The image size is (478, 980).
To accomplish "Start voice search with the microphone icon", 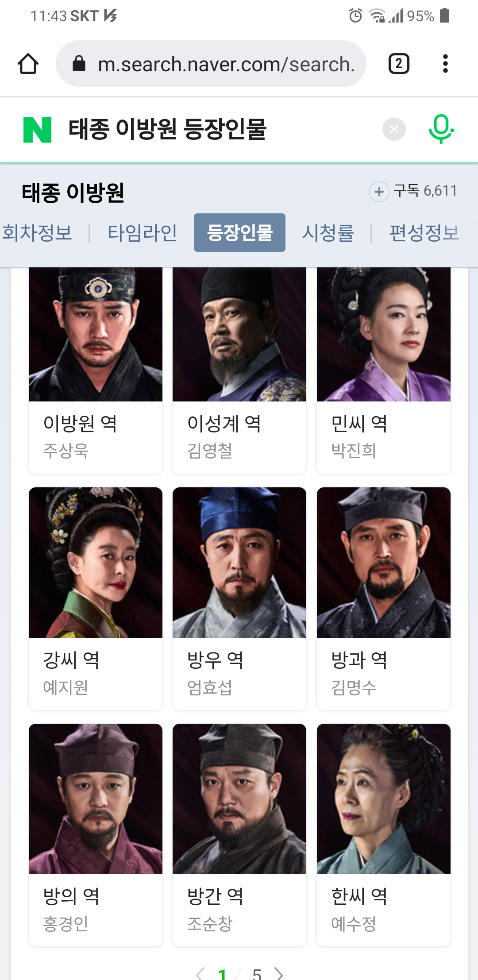I will [x=441, y=129].
